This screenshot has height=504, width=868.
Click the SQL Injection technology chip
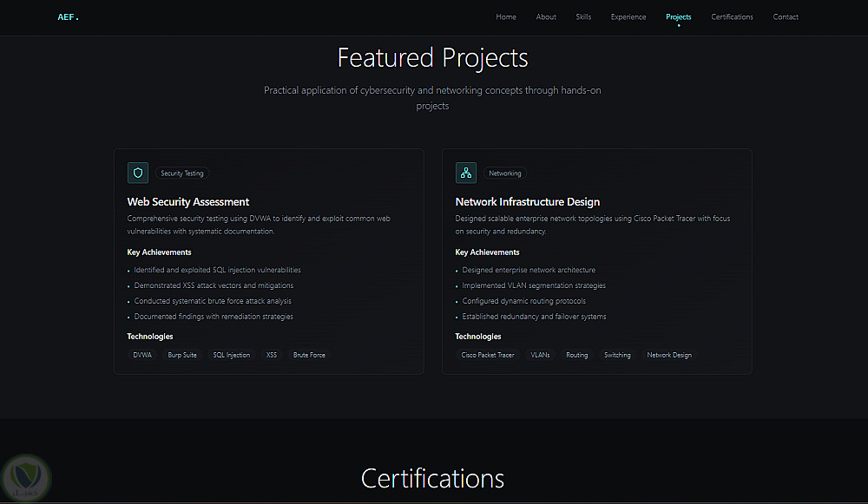click(x=232, y=355)
